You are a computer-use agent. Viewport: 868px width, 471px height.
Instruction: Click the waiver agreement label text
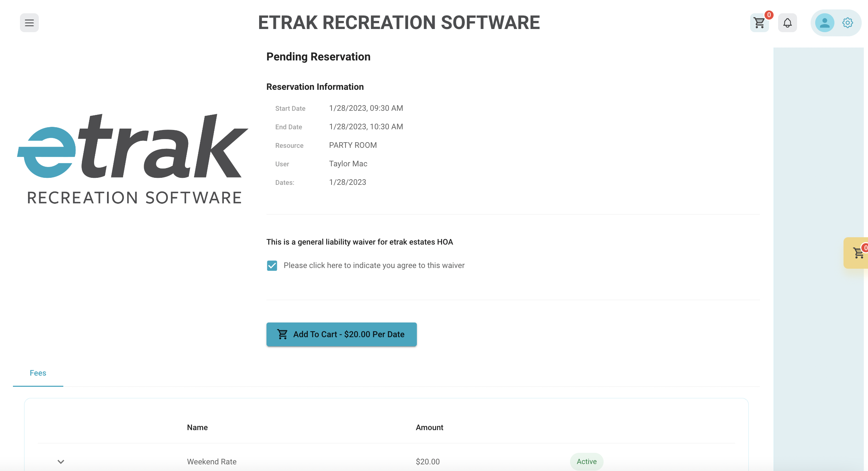(374, 266)
